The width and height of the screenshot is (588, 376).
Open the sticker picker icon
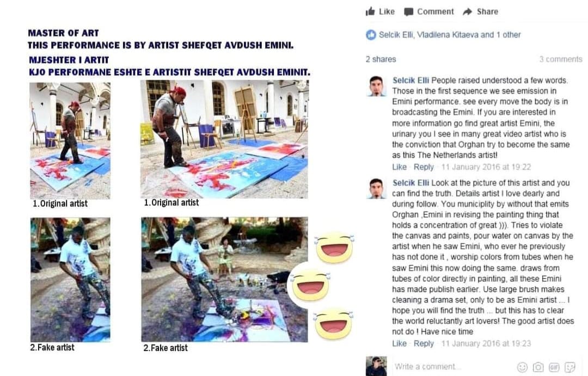click(x=570, y=367)
